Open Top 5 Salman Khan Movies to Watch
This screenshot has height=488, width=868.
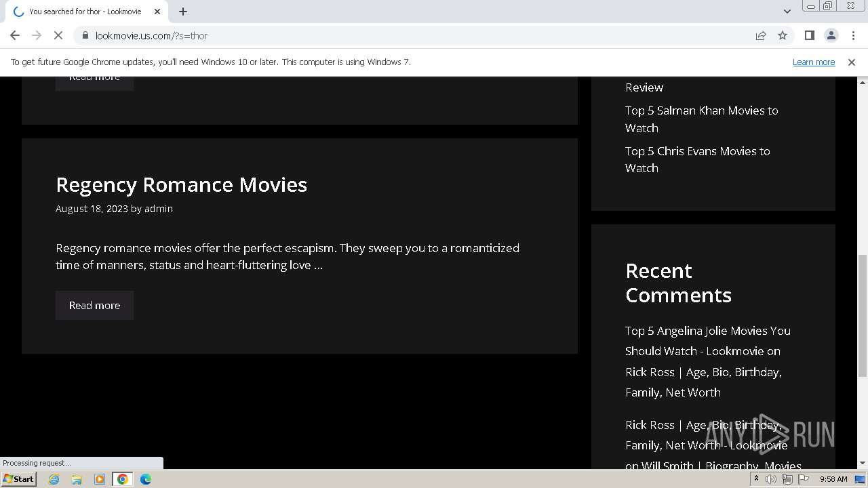tap(702, 119)
